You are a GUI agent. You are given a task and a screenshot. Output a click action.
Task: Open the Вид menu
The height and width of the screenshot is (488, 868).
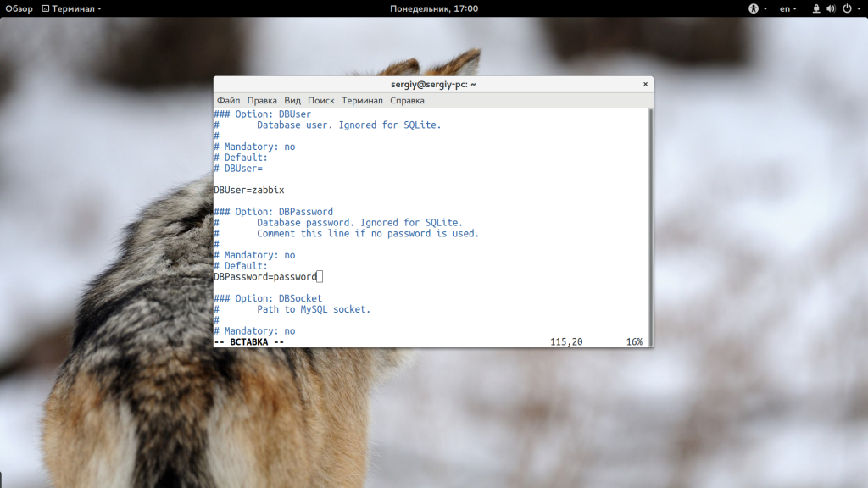tap(292, 100)
